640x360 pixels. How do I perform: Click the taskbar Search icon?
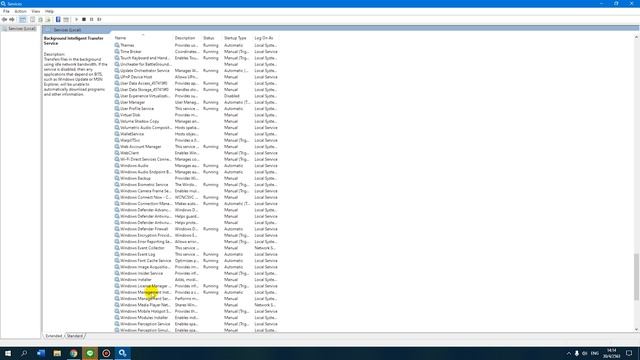pyautogui.click(x=24, y=353)
